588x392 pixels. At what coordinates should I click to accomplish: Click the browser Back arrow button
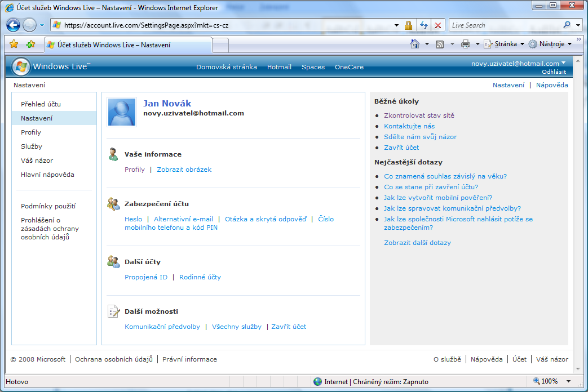(13, 25)
